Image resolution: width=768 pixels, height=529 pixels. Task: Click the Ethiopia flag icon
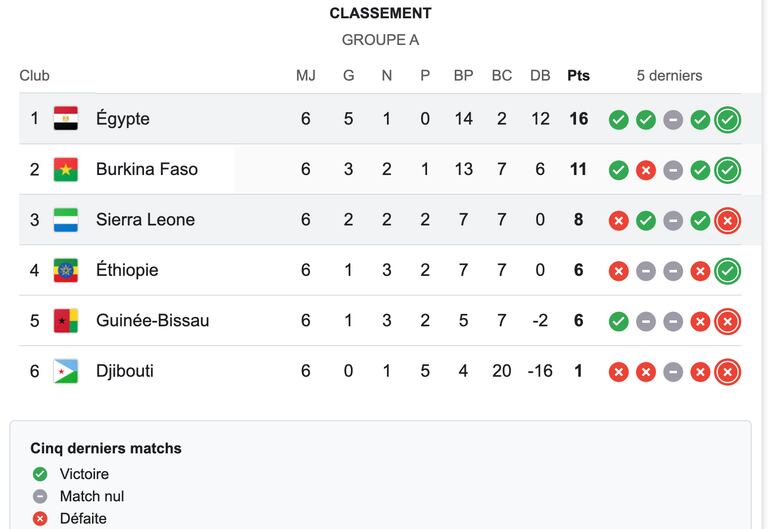click(66, 270)
